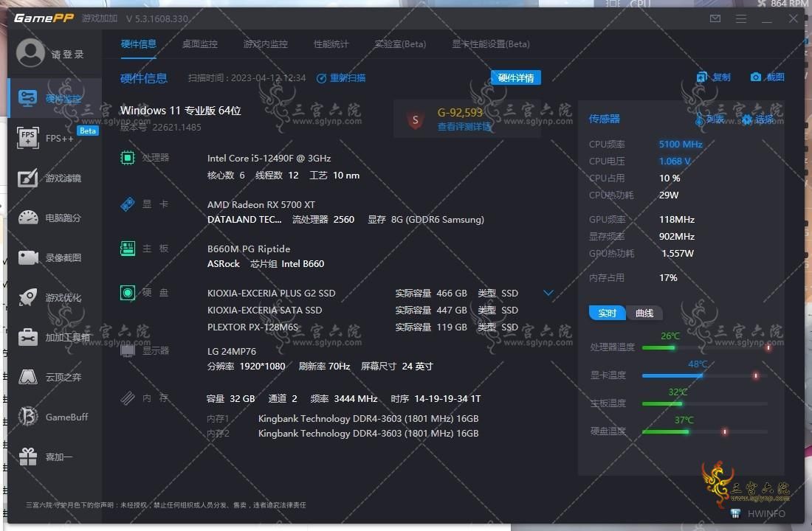Switch sensor view to 列表
The image size is (812, 531).
click(x=709, y=119)
